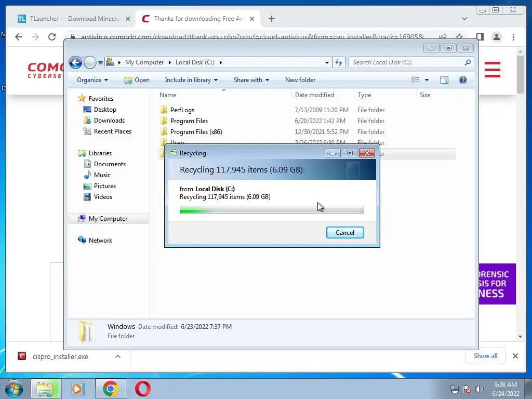Click the My Computer breadcrumb in the address bar
The width and height of the screenshot is (532, 399).
144,62
